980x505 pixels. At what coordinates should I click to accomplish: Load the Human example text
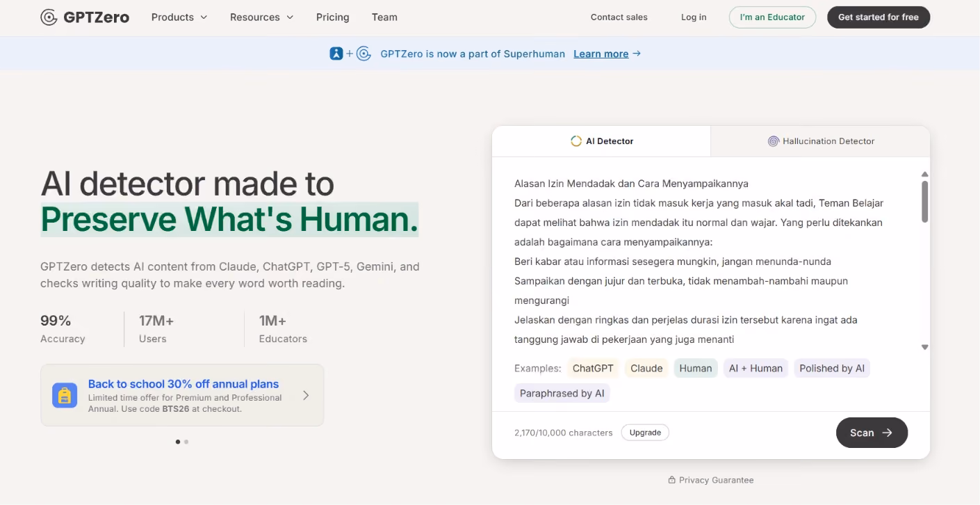(x=696, y=369)
